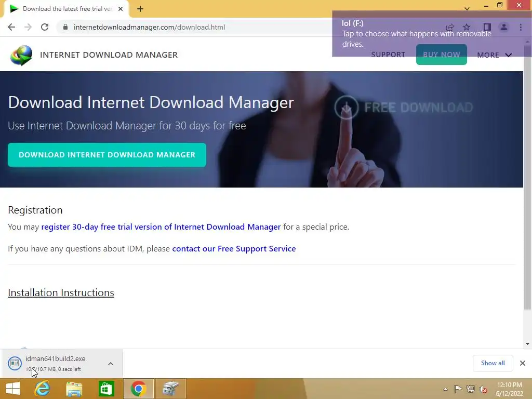
Task: Go back to the previous page
Action: [11, 27]
